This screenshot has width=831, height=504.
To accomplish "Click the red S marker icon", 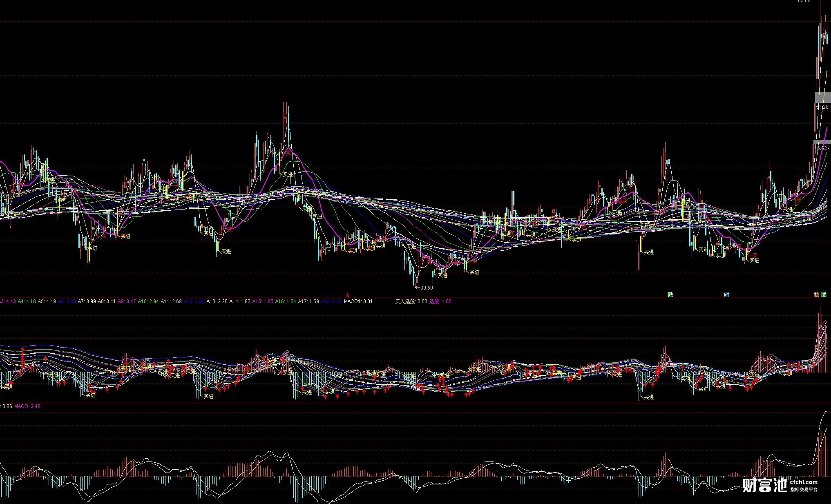I will (x=348, y=295).
